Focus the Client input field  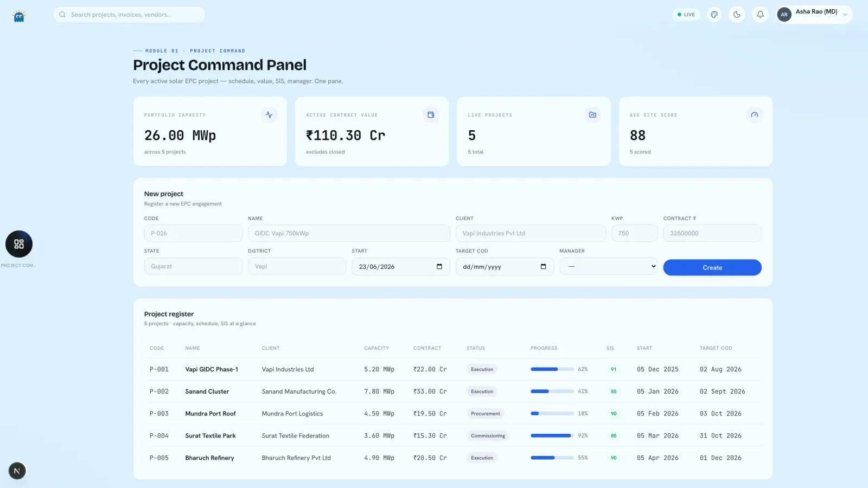tap(531, 233)
